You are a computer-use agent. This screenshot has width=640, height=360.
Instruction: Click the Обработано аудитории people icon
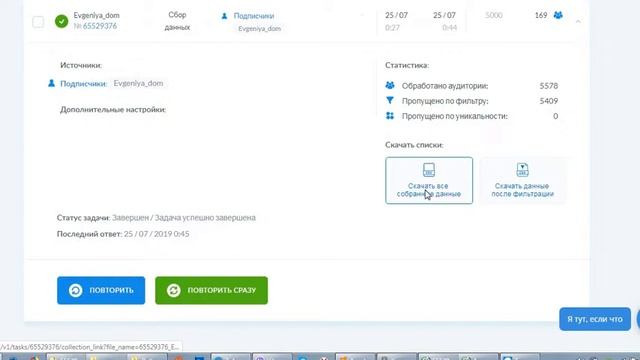point(390,85)
